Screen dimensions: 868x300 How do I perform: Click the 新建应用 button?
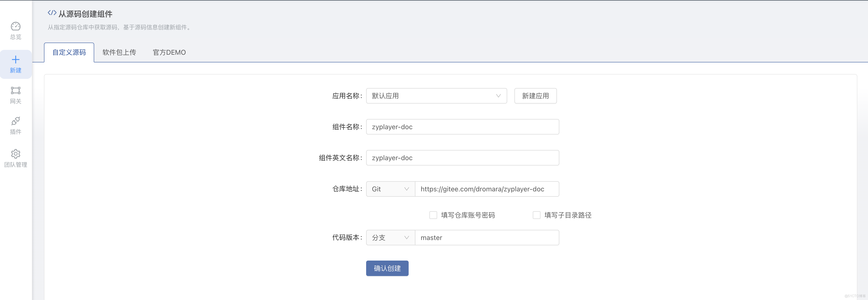pyautogui.click(x=535, y=96)
